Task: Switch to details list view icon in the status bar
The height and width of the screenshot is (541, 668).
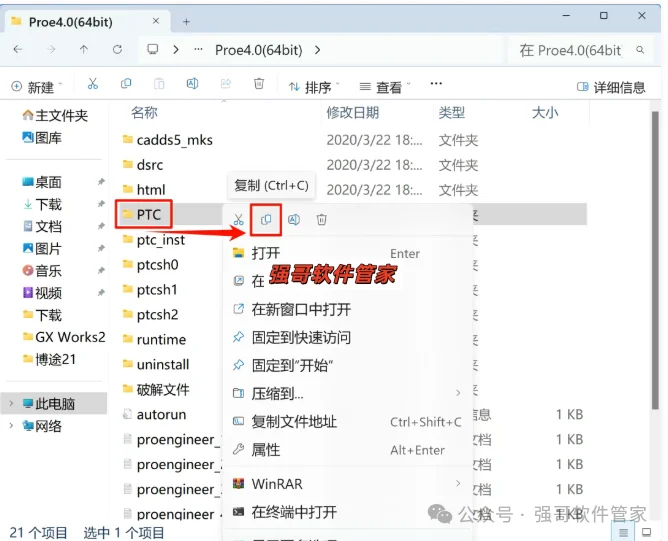Action: pos(623,532)
